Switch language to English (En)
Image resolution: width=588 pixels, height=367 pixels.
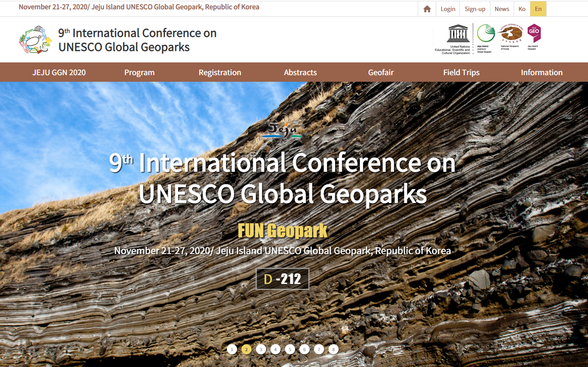click(538, 9)
